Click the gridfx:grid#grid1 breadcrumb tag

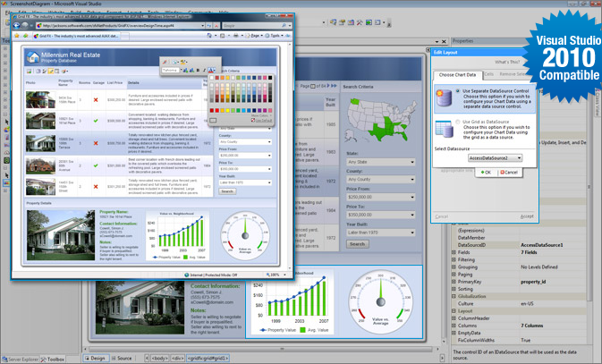[x=208, y=359]
